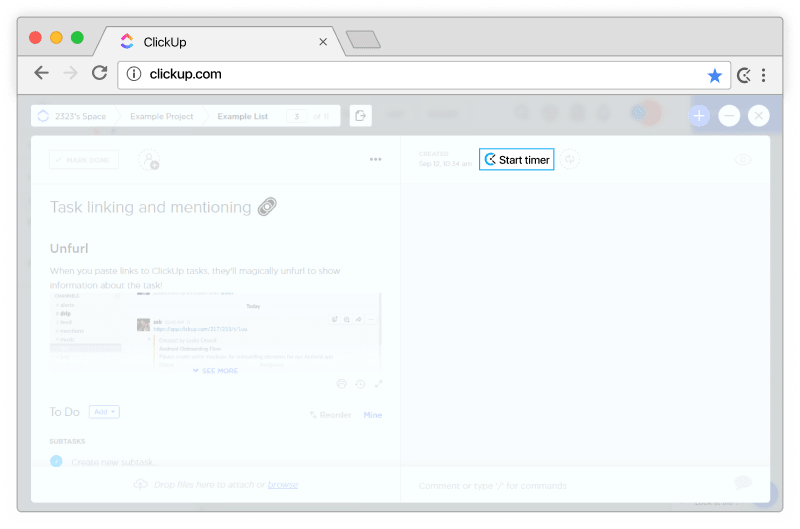Image resolution: width=800 pixels, height=529 pixels.
Task: Minimize the task with minus circle
Action: tap(729, 116)
